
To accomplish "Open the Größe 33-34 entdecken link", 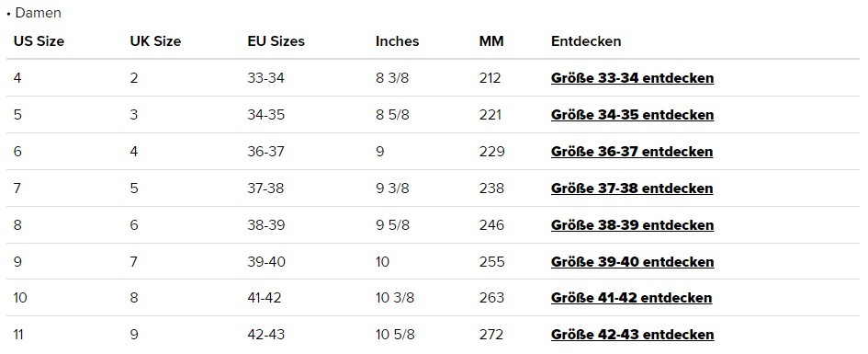I will click(632, 78).
